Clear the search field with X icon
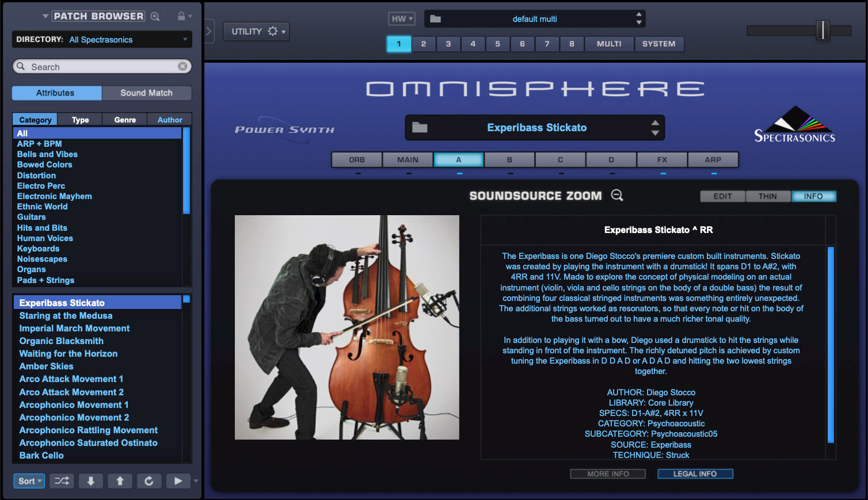 point(182,66)
